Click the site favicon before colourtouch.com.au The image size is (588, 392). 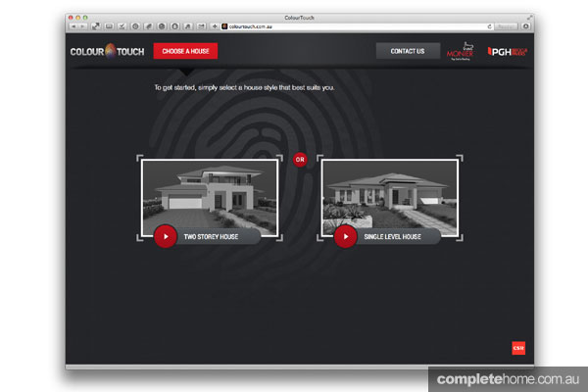tap(224, 26)
